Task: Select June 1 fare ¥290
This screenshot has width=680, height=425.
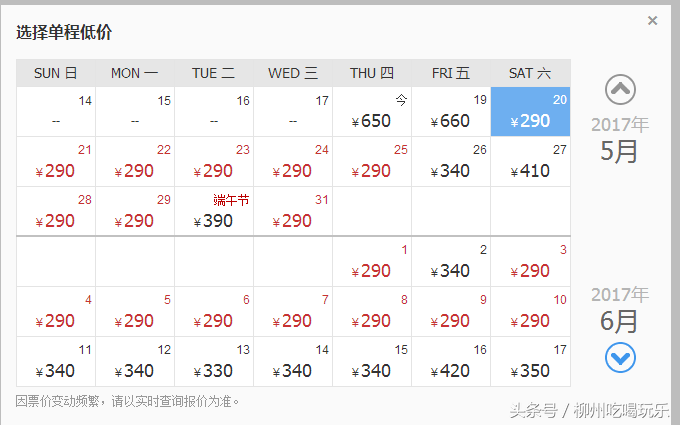Action: click(372, 262)
